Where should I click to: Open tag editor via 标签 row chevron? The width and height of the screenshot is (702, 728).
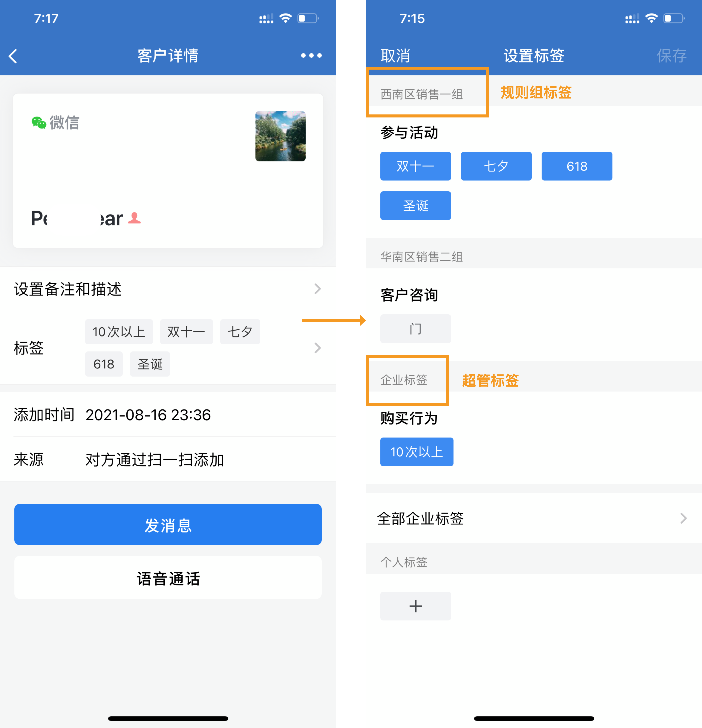click(x=317, y=348)
